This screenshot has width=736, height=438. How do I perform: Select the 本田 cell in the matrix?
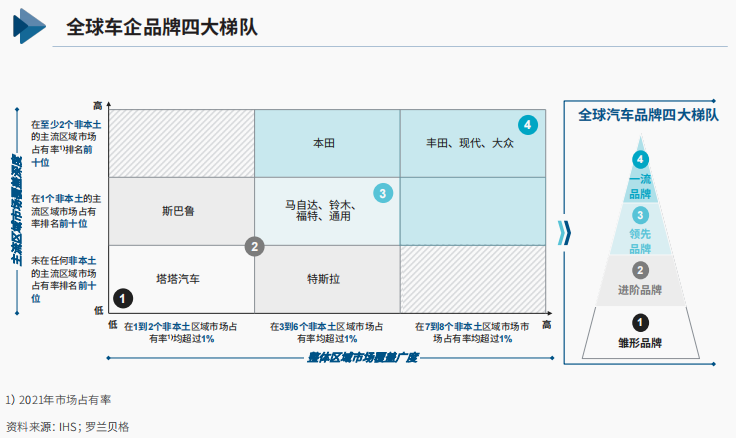[327, 144]
